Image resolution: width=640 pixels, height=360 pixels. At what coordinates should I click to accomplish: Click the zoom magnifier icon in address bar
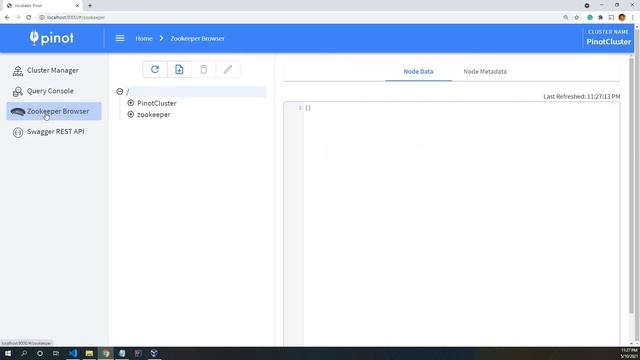(566, 17)
